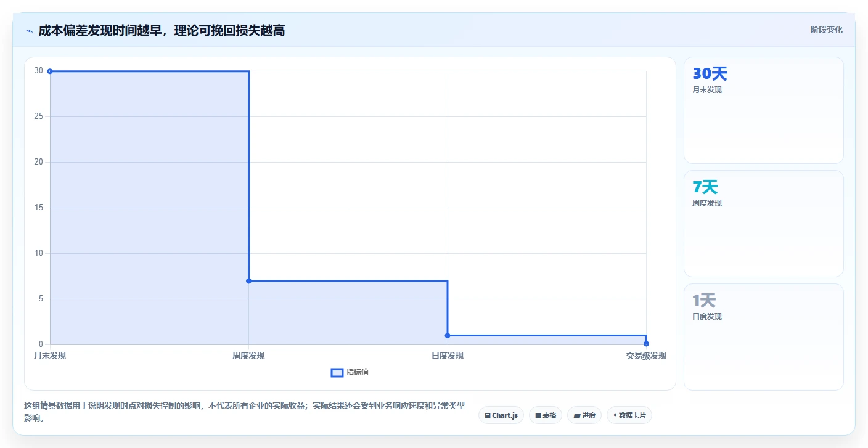Click the icon inside the Chart.js tag
Image resolution: width=868 pixels, height=448 pixels.
488,415
